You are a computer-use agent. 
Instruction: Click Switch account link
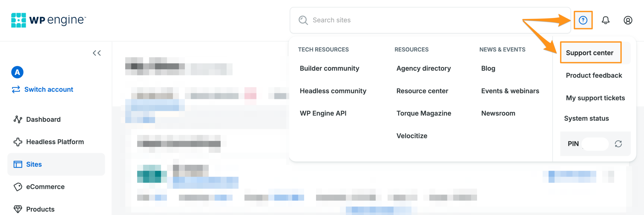[49, 90]
